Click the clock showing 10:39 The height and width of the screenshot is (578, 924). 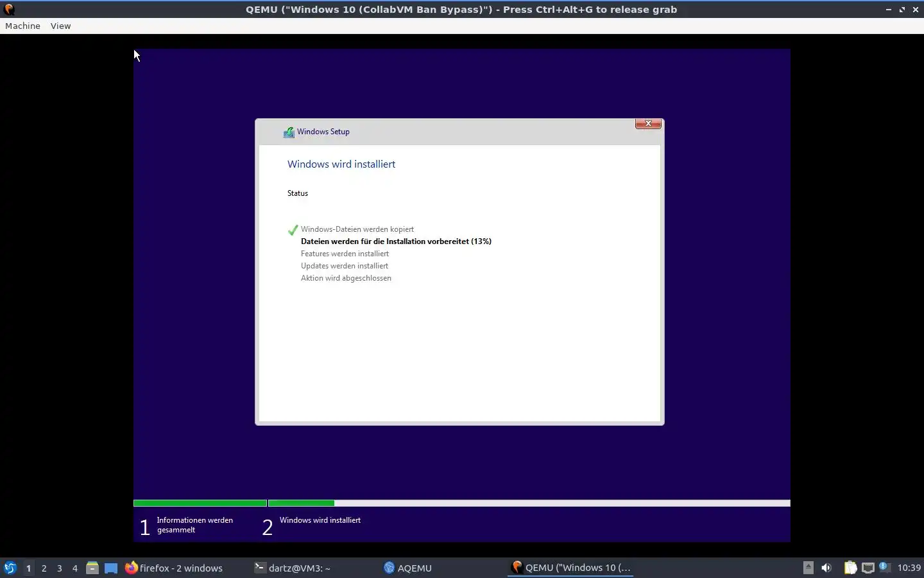tap(909, 568)
